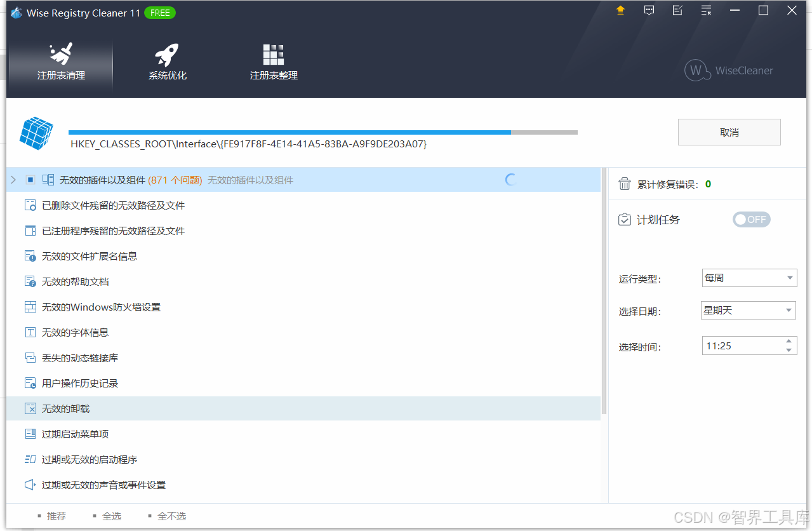Click the 无效的帮助文档 icon
This screenshot has height=531, width=812.
pyautogui.click(x=30, y=281)
